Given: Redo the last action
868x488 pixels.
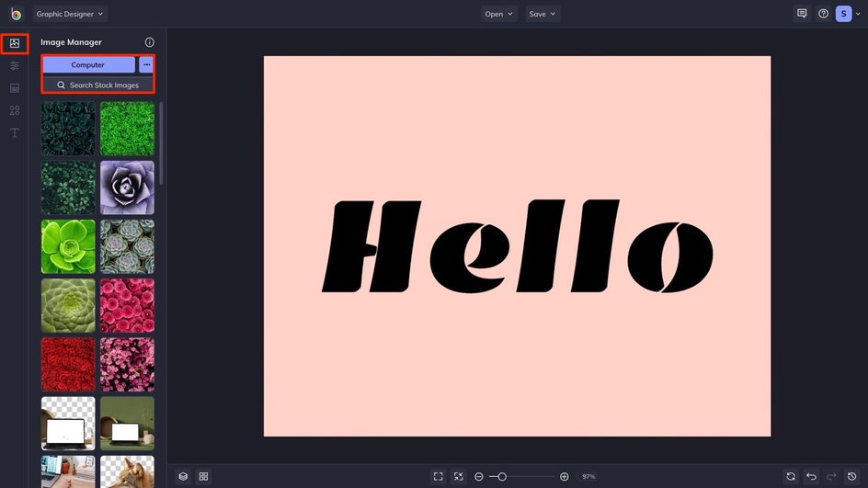Looking at the screenshot, I should [x=831, y=476].
